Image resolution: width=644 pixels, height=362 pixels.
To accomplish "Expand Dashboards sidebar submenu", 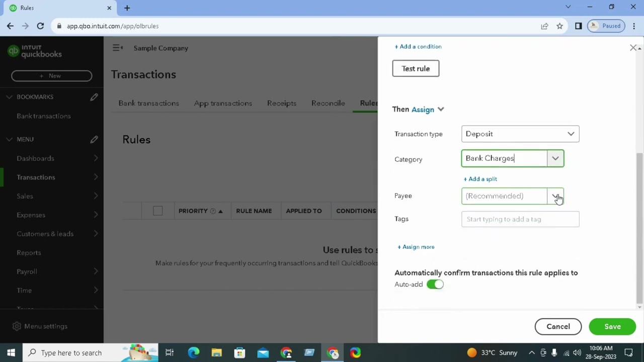I will coord(96,158).
